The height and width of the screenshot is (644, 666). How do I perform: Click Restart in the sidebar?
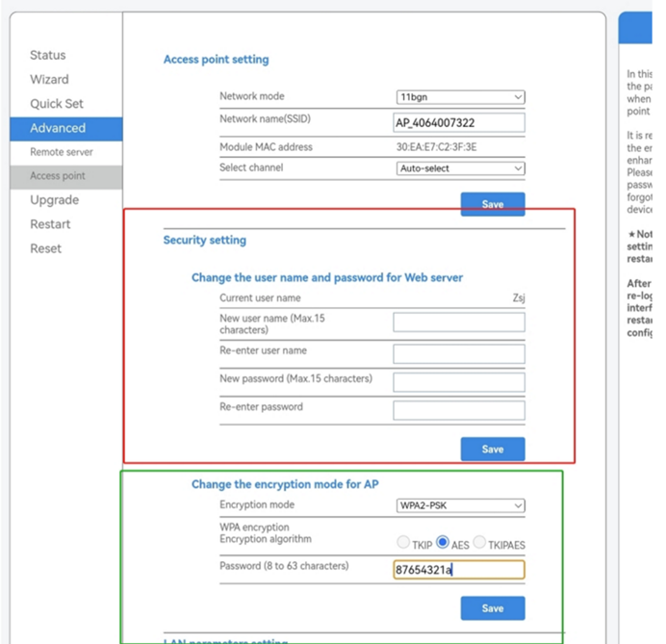[50, 224]
